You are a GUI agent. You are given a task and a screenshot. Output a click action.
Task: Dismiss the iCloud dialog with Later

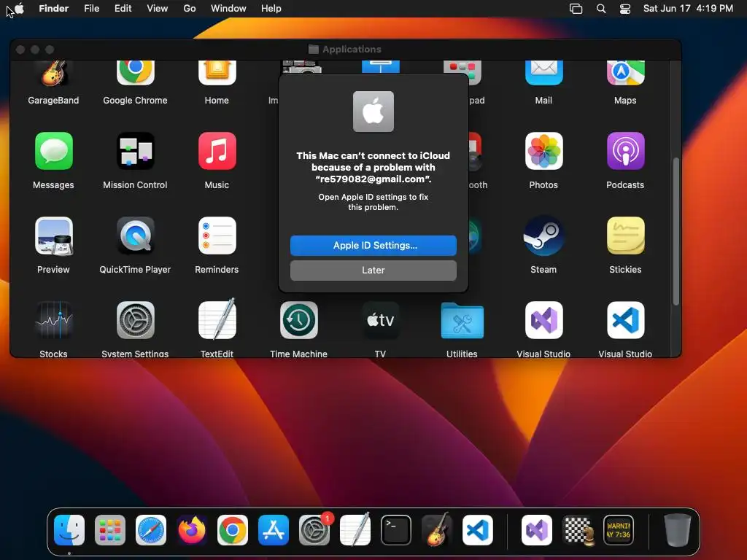point(373,271)
